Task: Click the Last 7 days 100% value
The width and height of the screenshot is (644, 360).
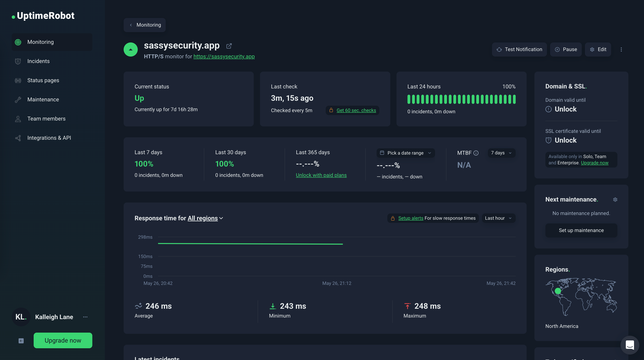Action: click(144, 164)
